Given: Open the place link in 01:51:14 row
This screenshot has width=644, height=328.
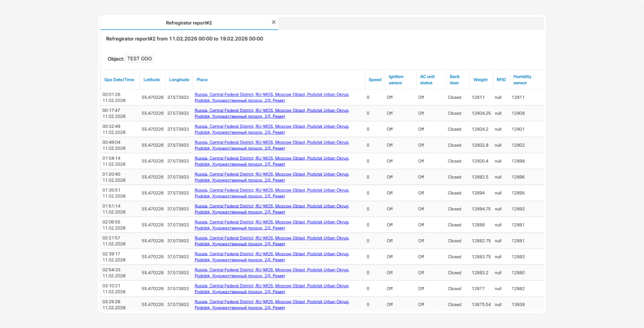Looking at the screenshot, I should click(272, 209).
